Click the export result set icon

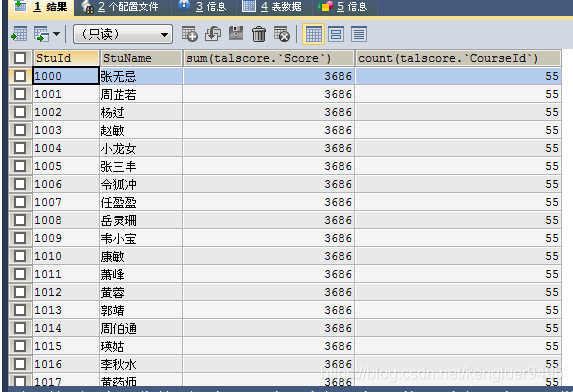click(x=19, y=34)
